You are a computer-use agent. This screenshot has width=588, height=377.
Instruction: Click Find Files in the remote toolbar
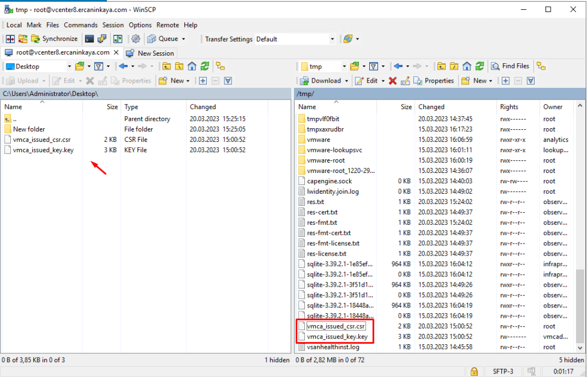coord(510,66)
